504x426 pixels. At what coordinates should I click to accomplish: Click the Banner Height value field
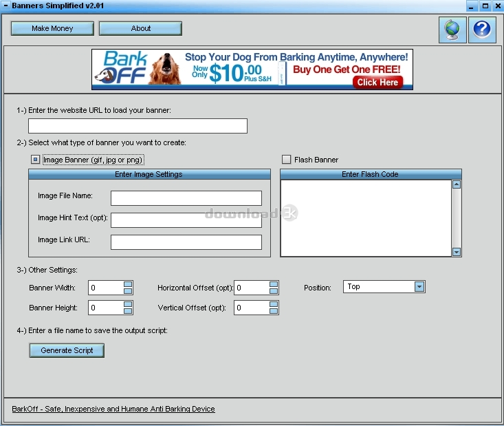106,308
